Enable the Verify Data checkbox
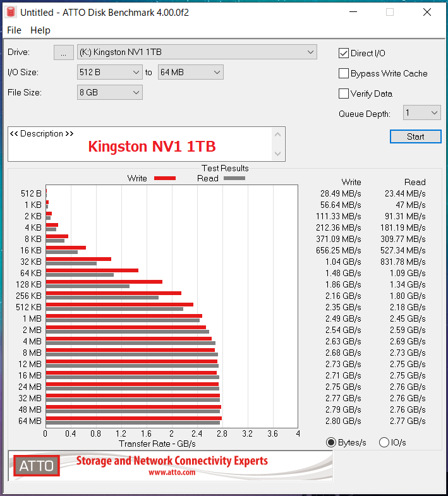Screen dimensions: 448x496 pyautogui.click(x=344, y=94)
